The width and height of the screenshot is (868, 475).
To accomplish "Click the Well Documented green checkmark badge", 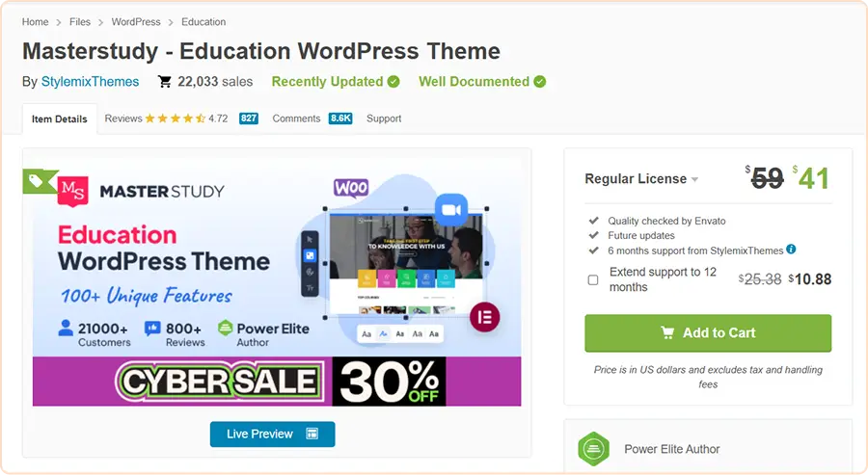I will [x=540, y=82].
